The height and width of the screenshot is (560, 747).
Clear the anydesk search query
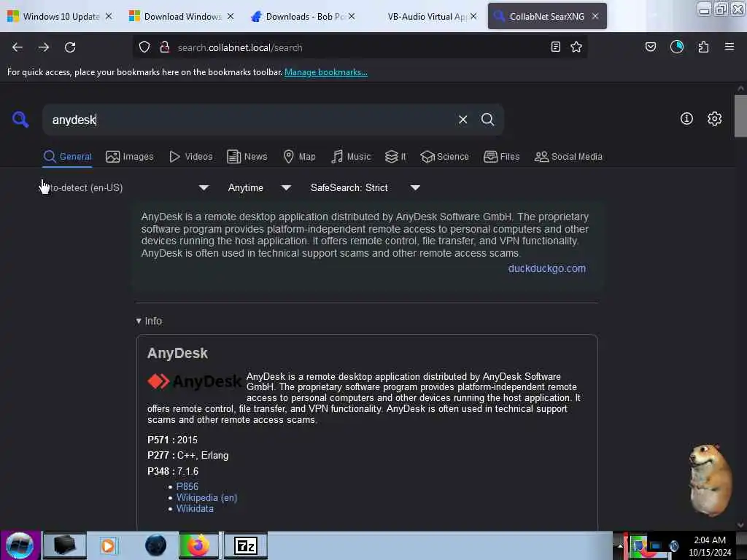[462, 120]
